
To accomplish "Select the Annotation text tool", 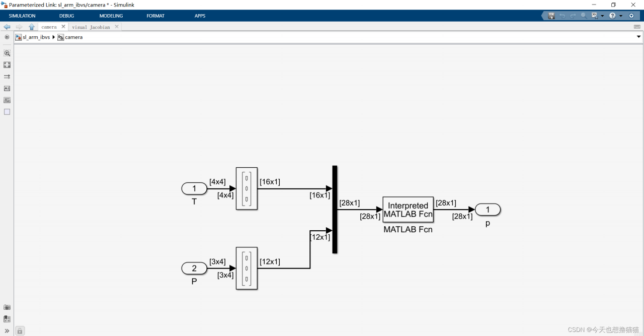I will [x=7, y=88].
